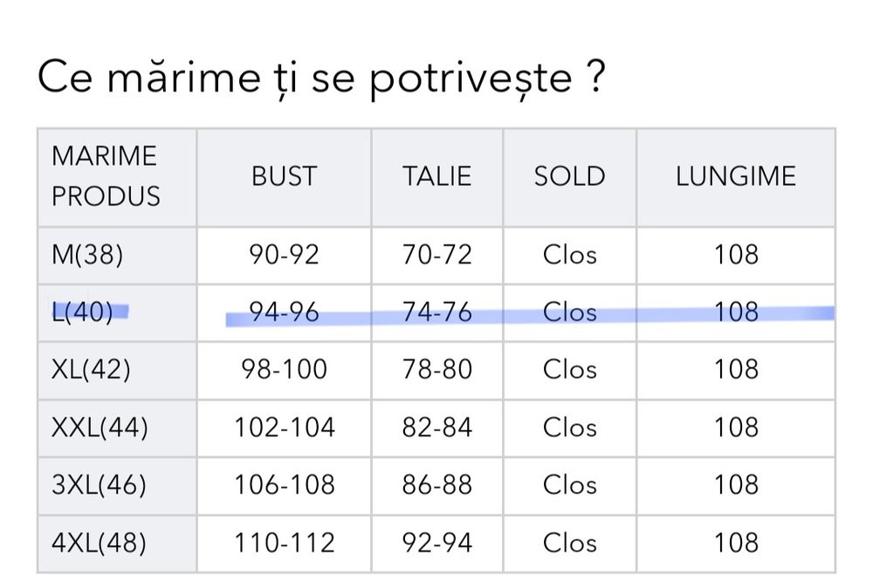Select the 92-94 waist measurement
The height and width of the screenshot is (588, 873).
tap(436, 543)
